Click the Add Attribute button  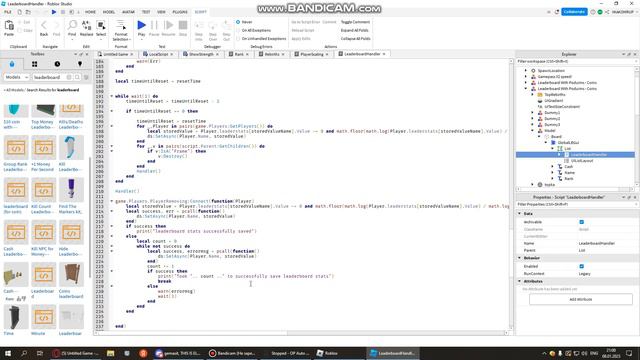coord(580,299)
